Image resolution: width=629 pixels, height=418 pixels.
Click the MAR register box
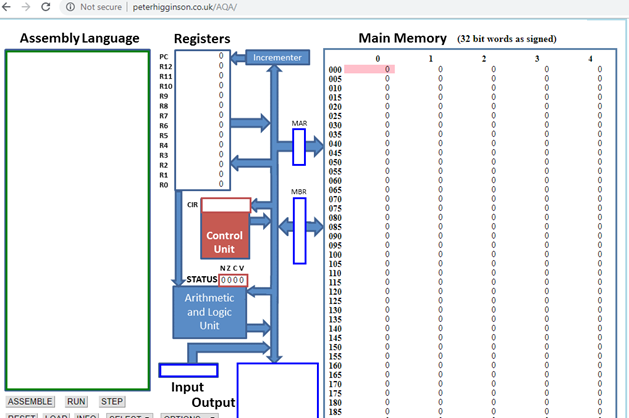tap(298, 147)
